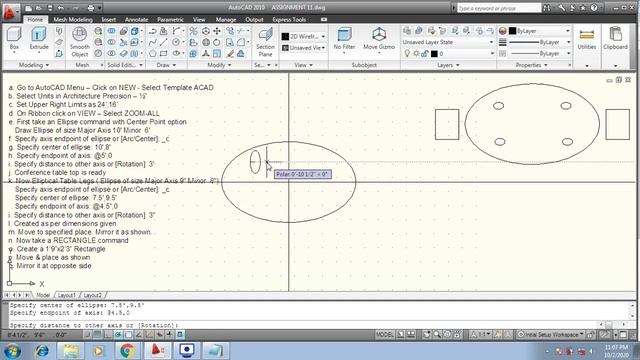Expand the Modify panel dropdown
Image resolution: width=640 pixels, height=360 pixels.
point(219,65)
